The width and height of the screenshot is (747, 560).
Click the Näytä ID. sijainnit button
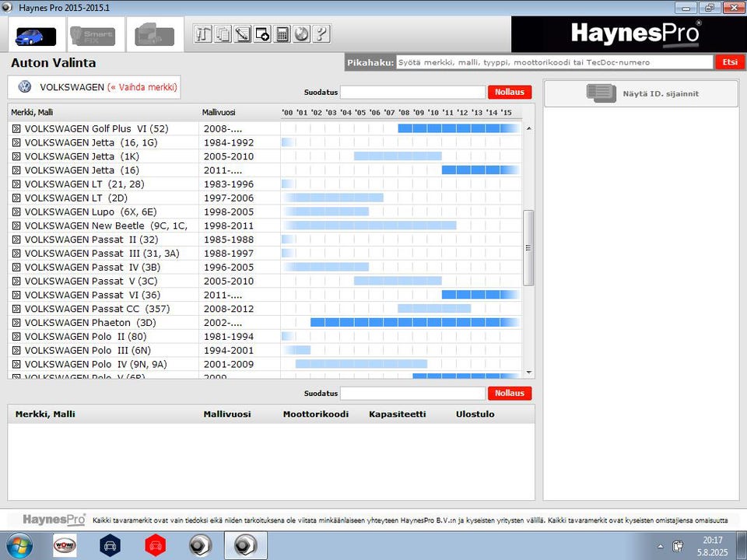[x=641, y=93]
